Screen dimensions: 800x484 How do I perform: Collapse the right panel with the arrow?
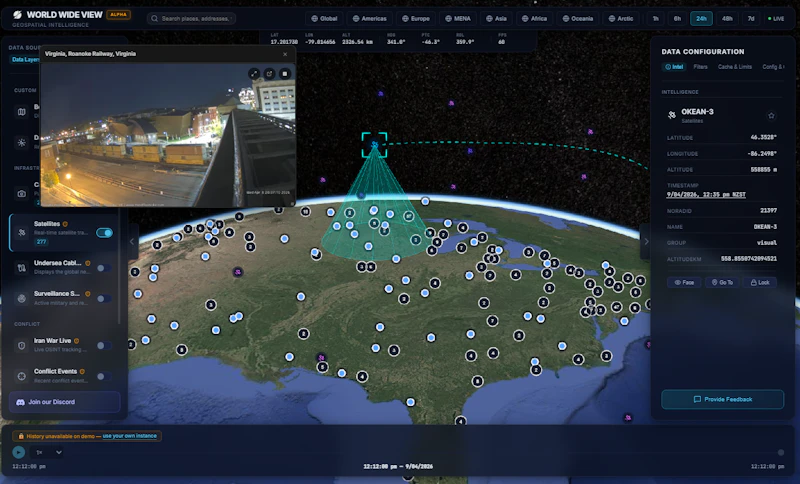(645, 241)
